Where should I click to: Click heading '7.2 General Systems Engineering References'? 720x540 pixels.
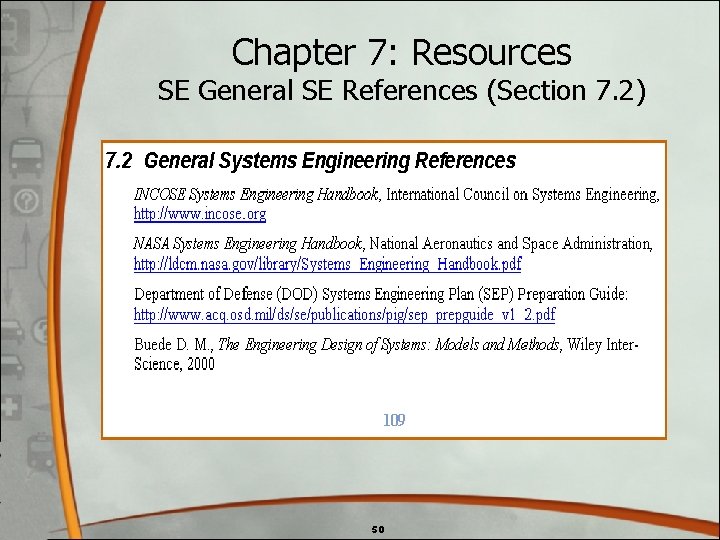310,161
